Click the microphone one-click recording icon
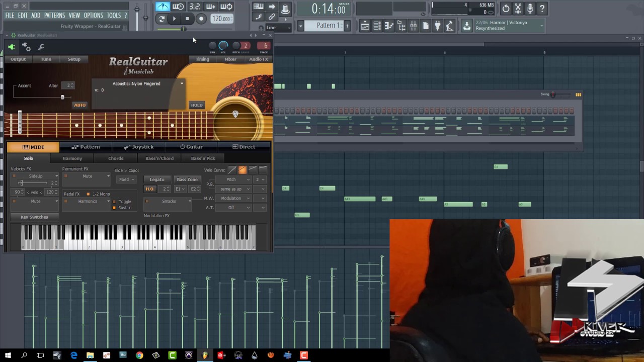 point(530,9)
